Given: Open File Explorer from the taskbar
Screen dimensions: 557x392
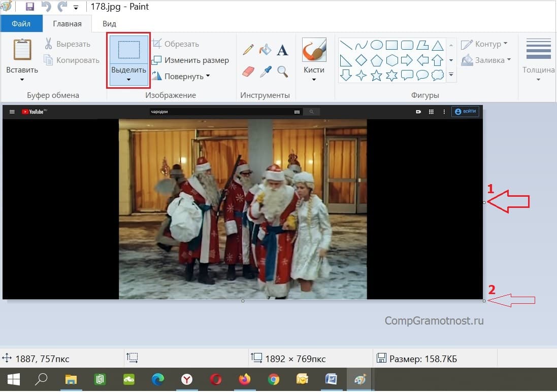Looking at the screenshot, I should tap(71, 380).
